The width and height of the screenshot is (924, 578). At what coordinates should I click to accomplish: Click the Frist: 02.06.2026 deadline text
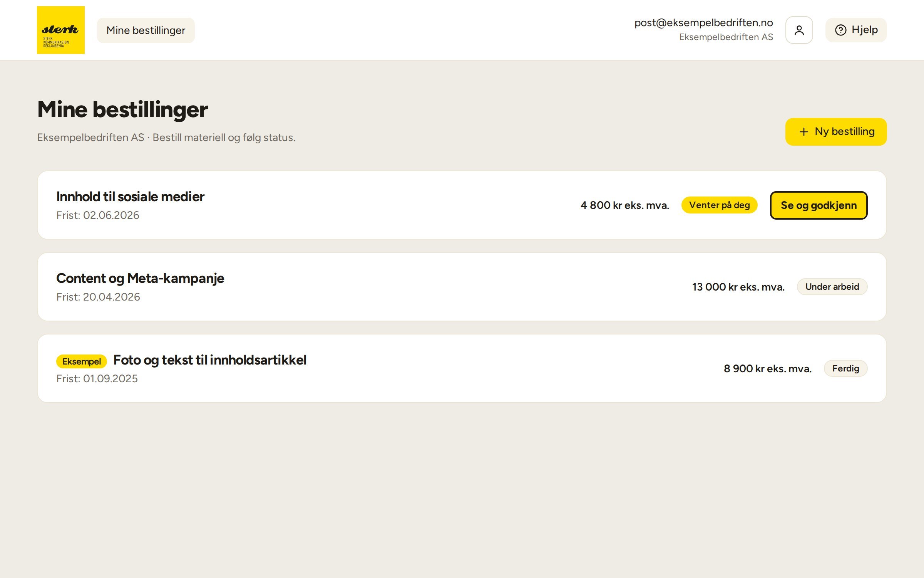coord(98,215)
